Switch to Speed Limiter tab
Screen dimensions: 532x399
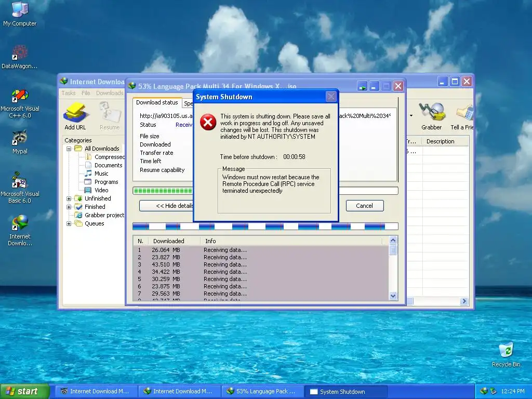[x=188, y=103]
